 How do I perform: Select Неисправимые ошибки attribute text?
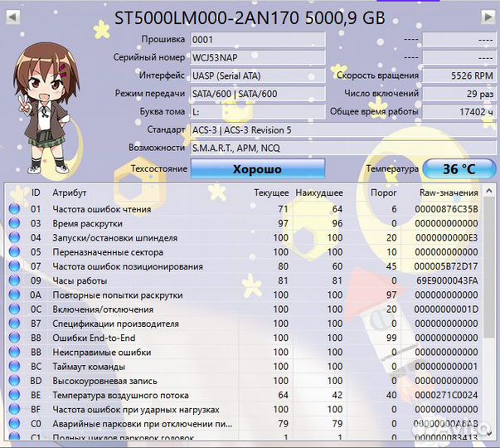click(x=102, y=353)
